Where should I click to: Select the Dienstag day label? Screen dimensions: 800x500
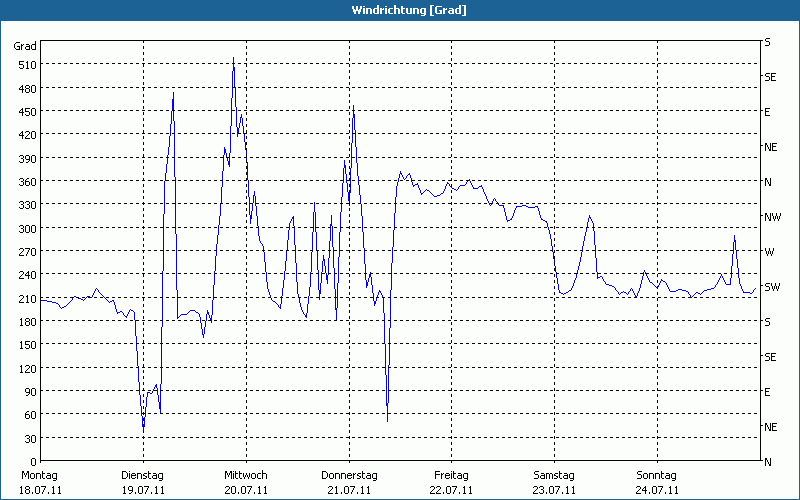point(142,476)
